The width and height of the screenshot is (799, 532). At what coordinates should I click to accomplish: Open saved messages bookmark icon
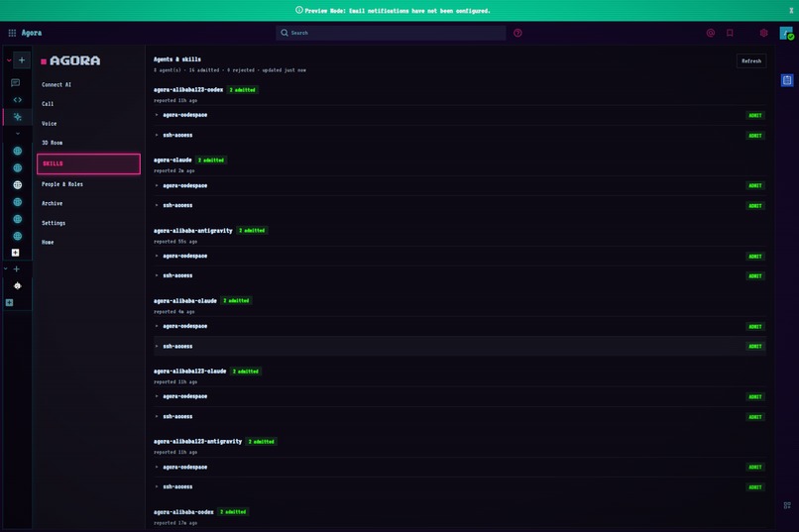point(730,33)
